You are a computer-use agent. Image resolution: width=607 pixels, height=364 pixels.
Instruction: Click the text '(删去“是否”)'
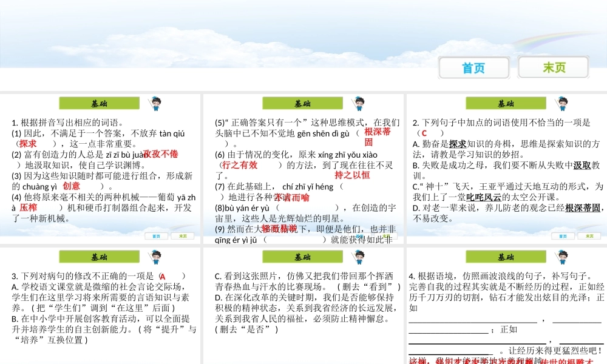(x=246, y=329)
